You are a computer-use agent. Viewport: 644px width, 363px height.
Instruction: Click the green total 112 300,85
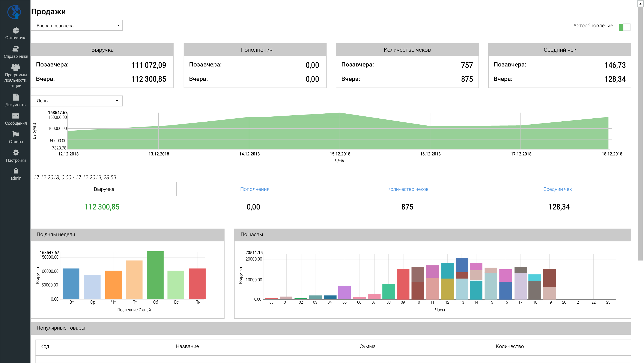coord(102,207)
